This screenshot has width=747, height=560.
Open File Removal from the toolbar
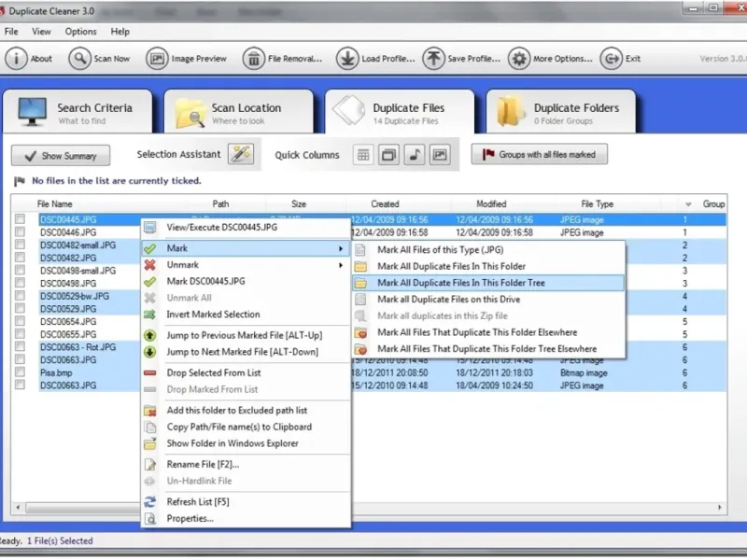[254, 58]
